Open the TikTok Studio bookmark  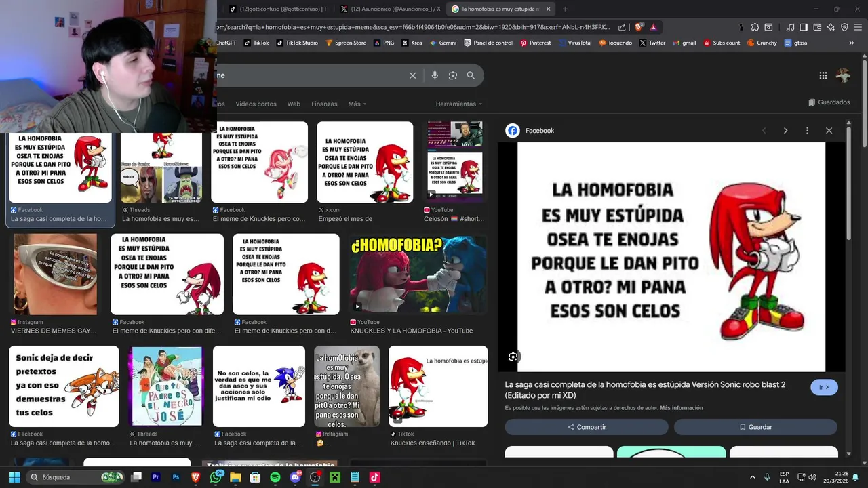[x=296, y=43]
